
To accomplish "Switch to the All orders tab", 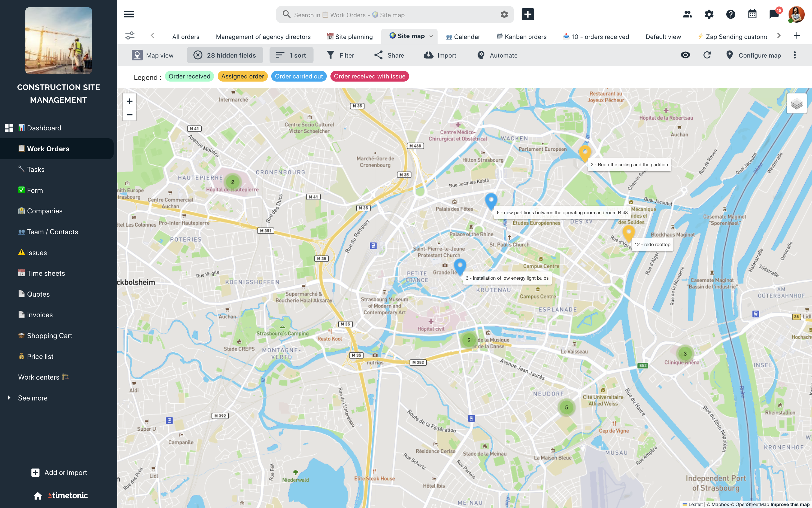I will [186, 37].
